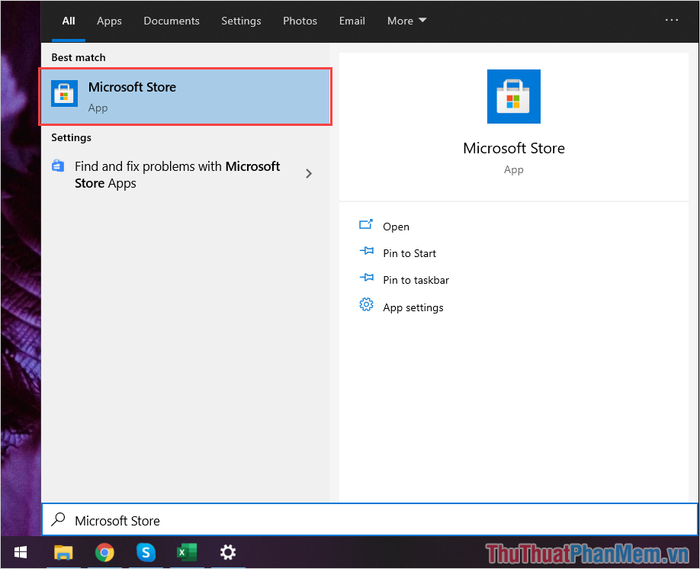This screenshot has width=700, height=569.
Task: Open Skype from the taskbar
Action: [x=146, y=552]
